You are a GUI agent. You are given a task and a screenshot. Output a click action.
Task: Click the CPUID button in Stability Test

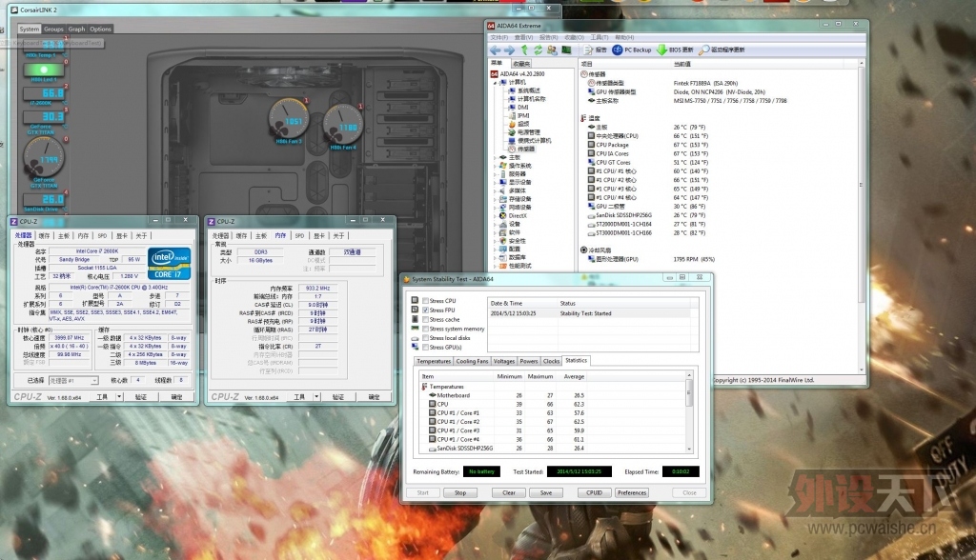(594, 492)
